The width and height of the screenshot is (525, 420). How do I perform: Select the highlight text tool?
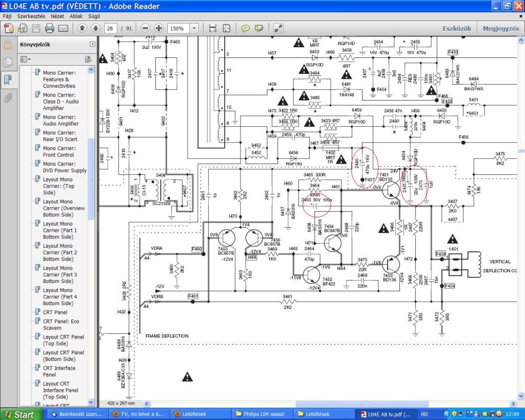tap(259, 29)
